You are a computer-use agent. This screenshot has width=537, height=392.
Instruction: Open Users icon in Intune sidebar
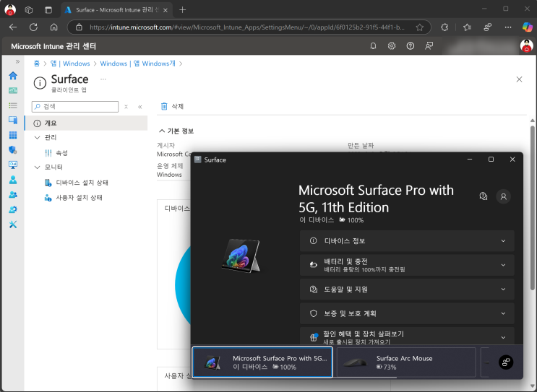(x=13, y=180)
